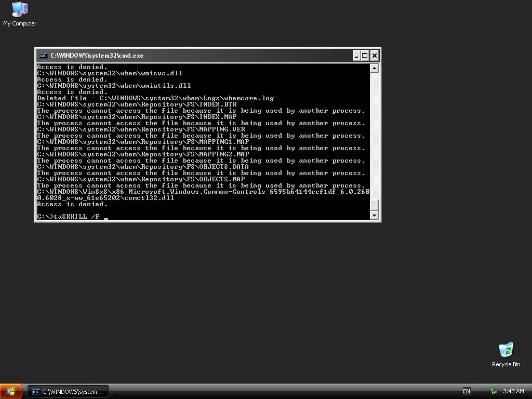Click the wmisvc.dll path line
The image size is (532, 399).
pyautogui.click(x=110, y=73)
